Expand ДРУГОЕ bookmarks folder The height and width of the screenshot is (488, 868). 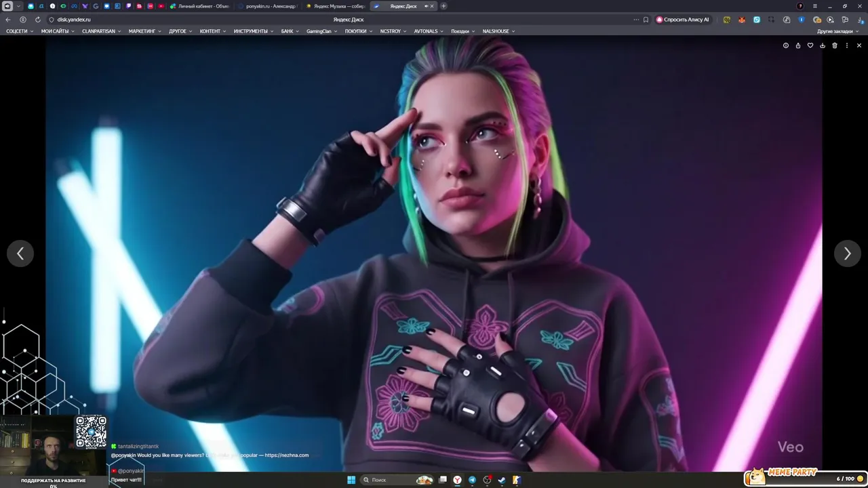(180, 31)
